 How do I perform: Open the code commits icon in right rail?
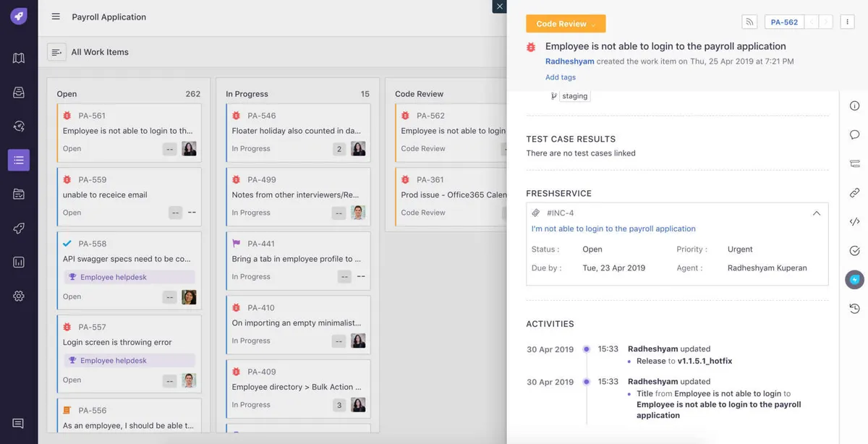pyautogui.click(x=854, y=222)
